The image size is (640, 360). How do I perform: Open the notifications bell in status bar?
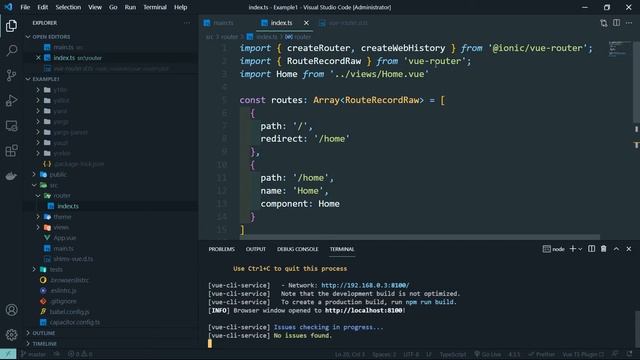click(629, 354)
